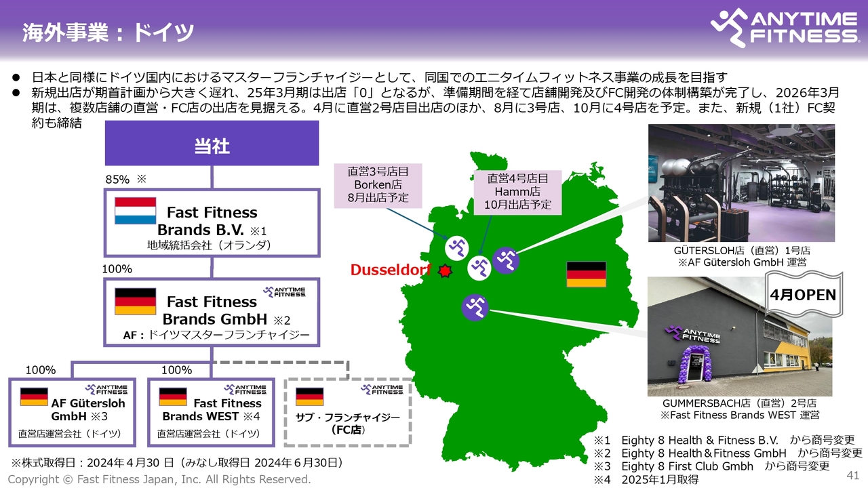Click the first bullet about ドイツ国内 master franchisee

(380, 77)
